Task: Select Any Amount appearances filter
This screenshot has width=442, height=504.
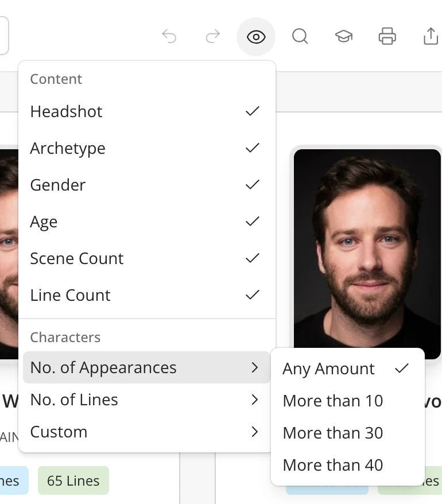Action: pyautogui.click(x=348, y=369)
